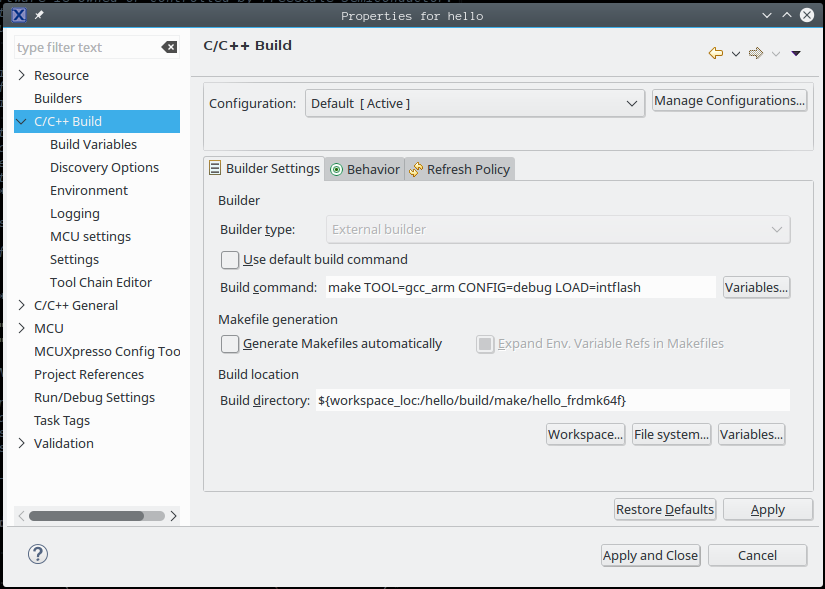Open the Refresh Policy tab
This screenshot has width=825, height=589.
click(x=460, y=169)
